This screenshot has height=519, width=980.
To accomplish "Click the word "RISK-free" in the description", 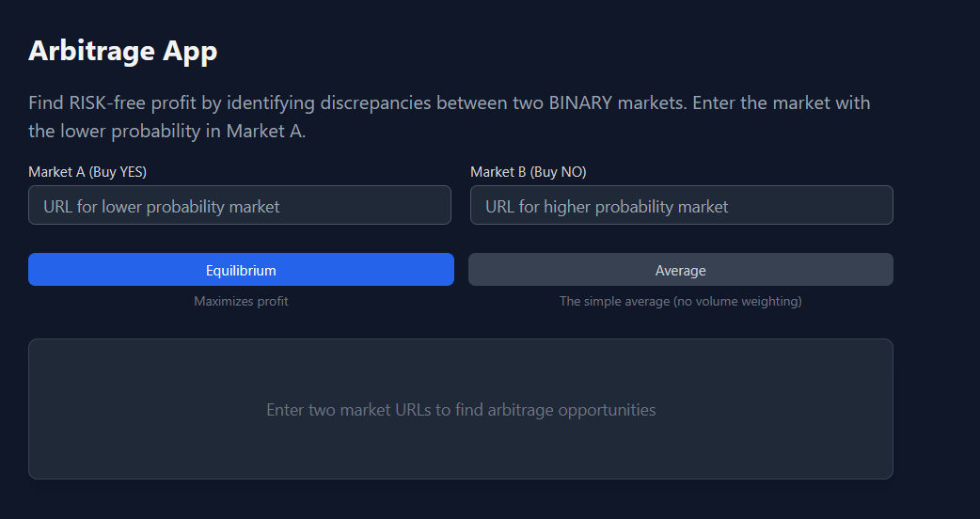I will click(109, 102).
